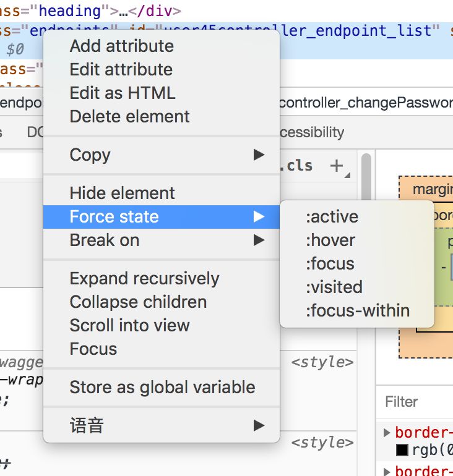Select Store as global variable
This screenshot has width=453, height=476.
162,388
